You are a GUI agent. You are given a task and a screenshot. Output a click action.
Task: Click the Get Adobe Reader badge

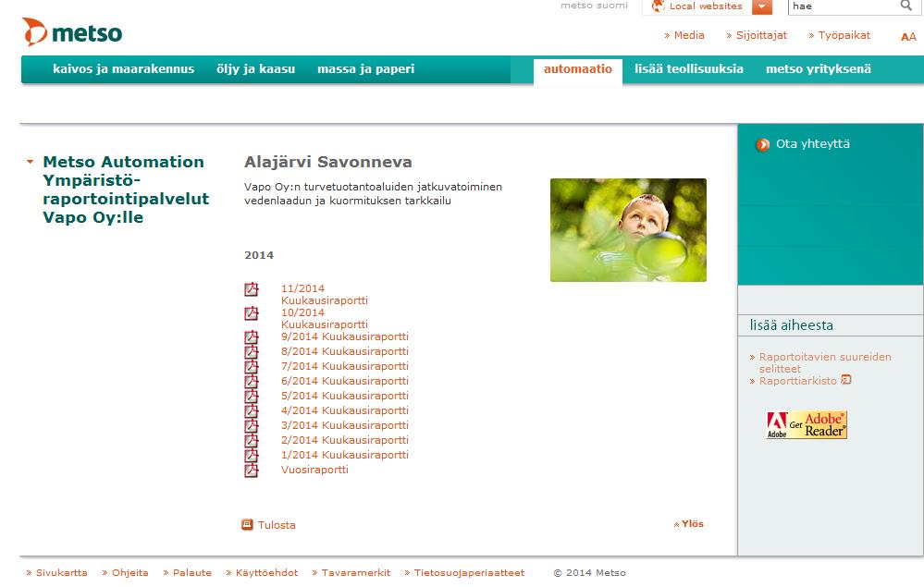[807, 424]
